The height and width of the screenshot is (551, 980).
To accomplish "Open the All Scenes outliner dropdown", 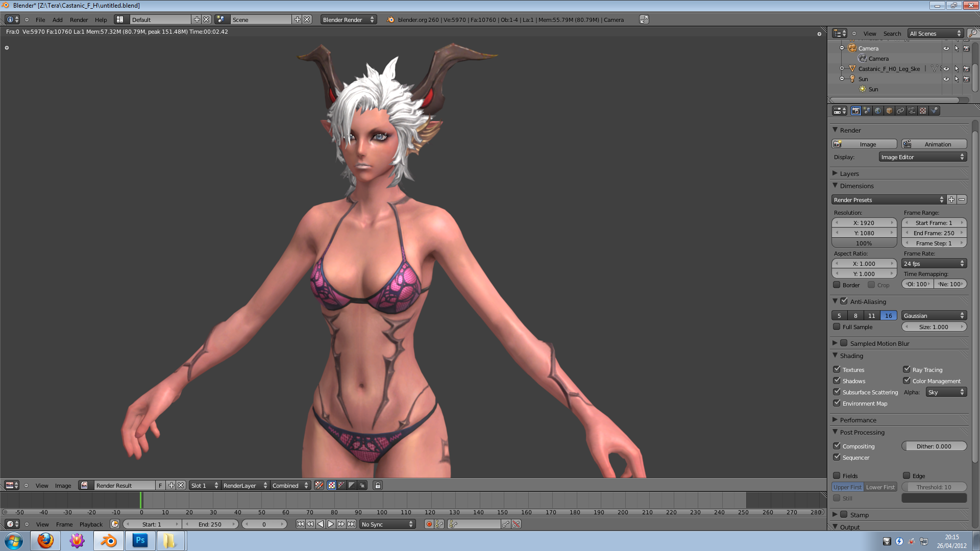I will (935, 33).
